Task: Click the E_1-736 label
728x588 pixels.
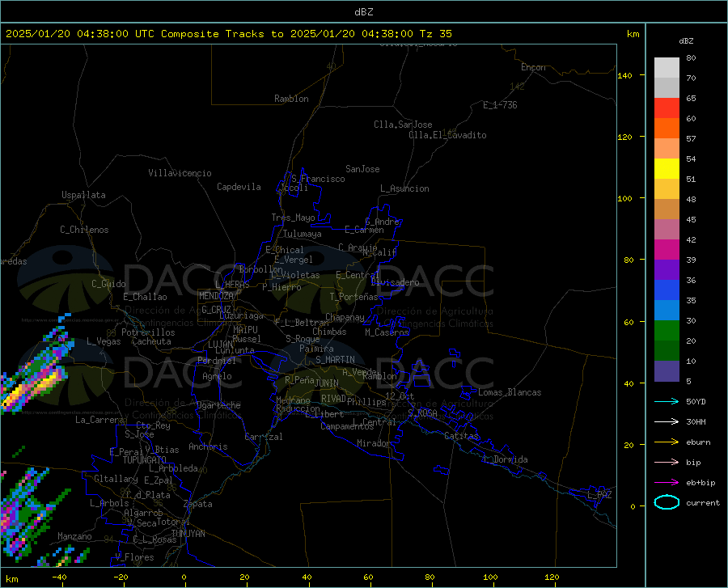Action: 500,105
